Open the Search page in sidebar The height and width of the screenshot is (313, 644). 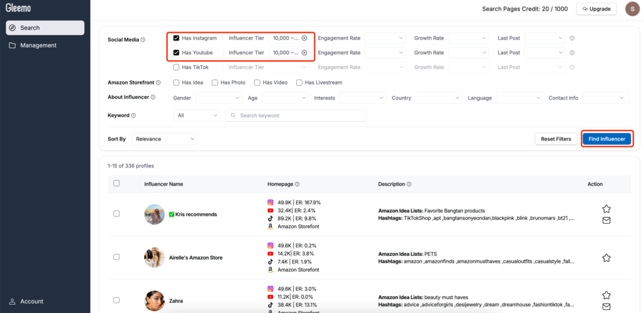point(45,28)
